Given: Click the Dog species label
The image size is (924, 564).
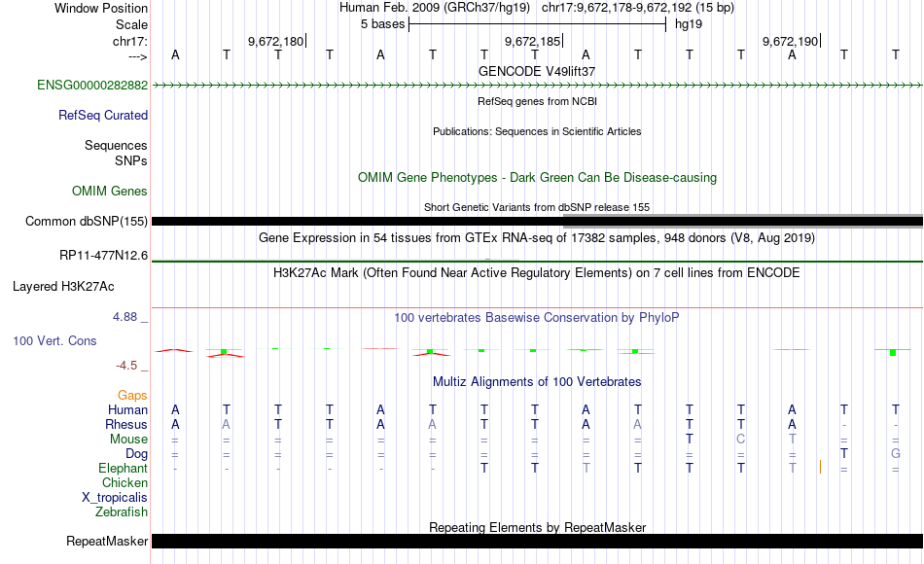Looking at the screenshot, I should pos(137,454).
